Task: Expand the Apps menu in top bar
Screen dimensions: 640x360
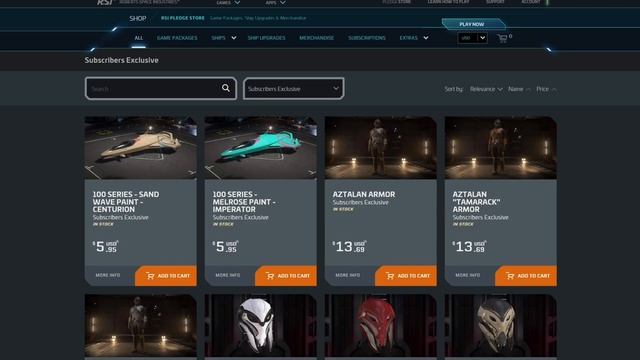Action: [276, 2]
